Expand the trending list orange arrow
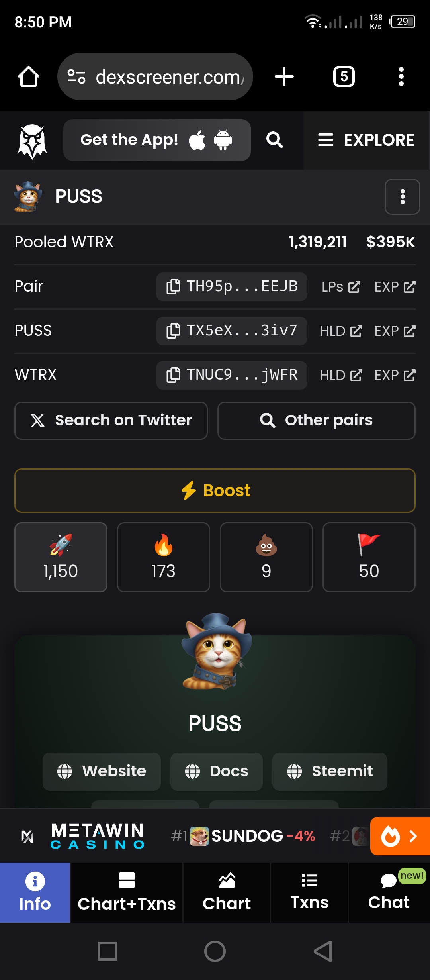This screenshot has width=430, height=980. coord(400,836)
